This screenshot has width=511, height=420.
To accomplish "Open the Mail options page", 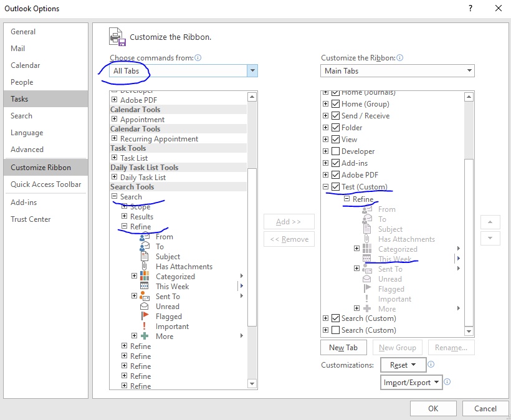I will coord(46,49).
